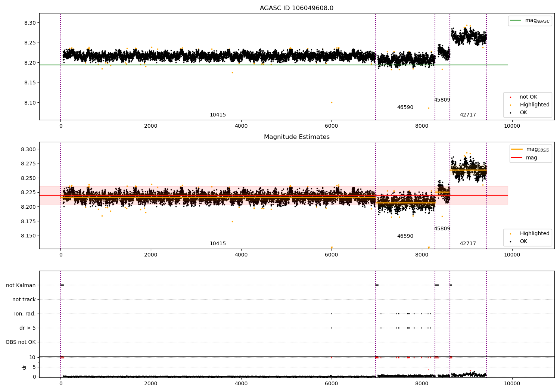This screenshot has height=392, width=560.
Task: Click the 6000 x-tick under the dr plot
Action: pyautogui.click(x=332, y=384)
